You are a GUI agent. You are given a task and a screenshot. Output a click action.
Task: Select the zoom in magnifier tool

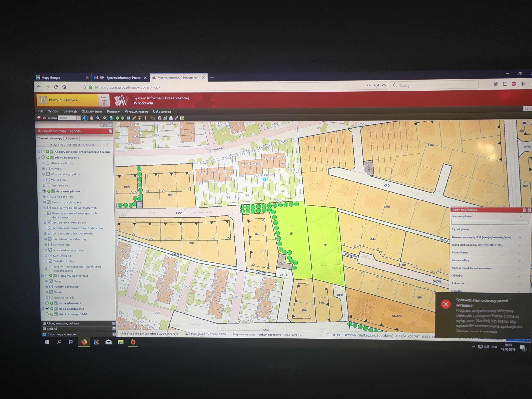(x=98, y=118)
